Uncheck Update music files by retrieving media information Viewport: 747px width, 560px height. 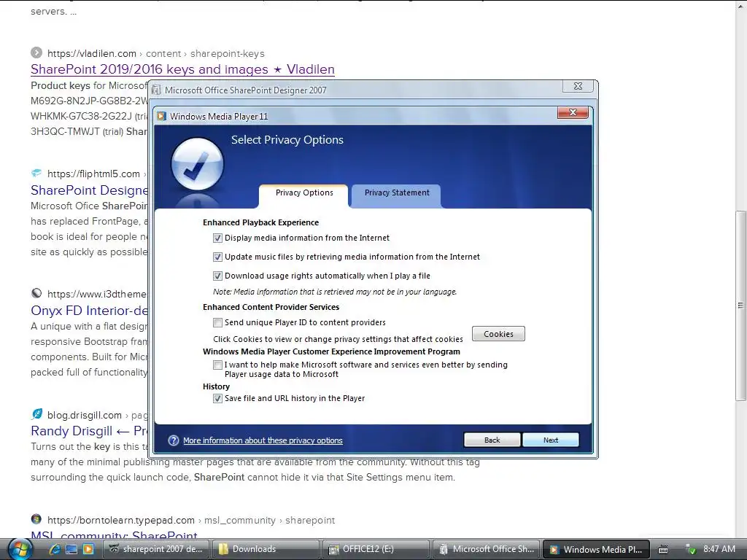[x=217, y=257]
